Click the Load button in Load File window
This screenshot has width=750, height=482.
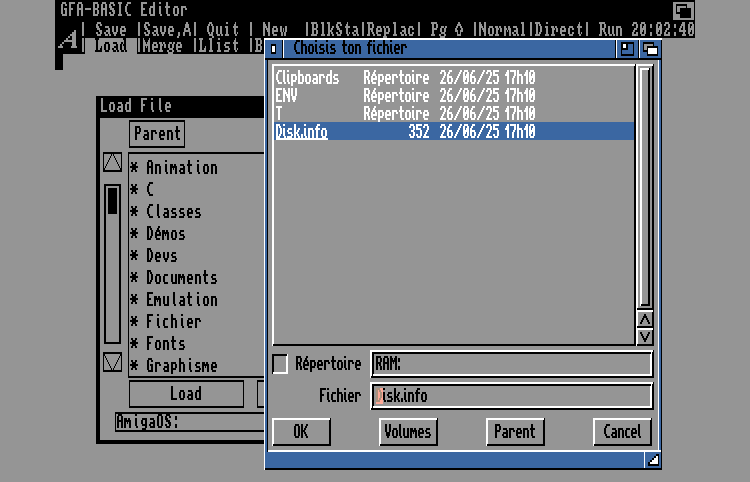tap(186, 394)
